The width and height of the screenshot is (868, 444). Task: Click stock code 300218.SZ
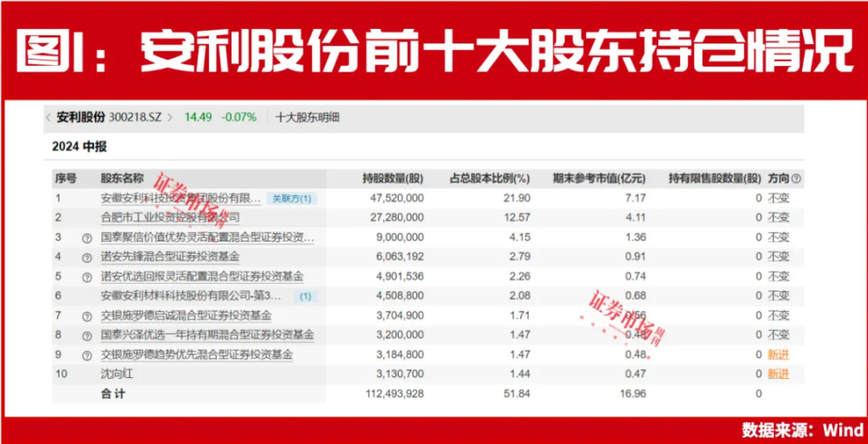click(136, 118)
